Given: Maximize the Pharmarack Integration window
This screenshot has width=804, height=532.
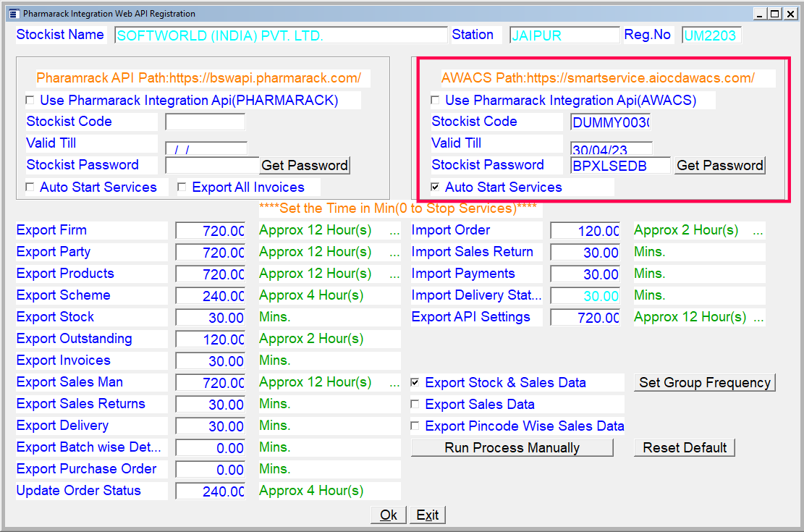Looking at the screenshot, I should (x=775, y=14).
